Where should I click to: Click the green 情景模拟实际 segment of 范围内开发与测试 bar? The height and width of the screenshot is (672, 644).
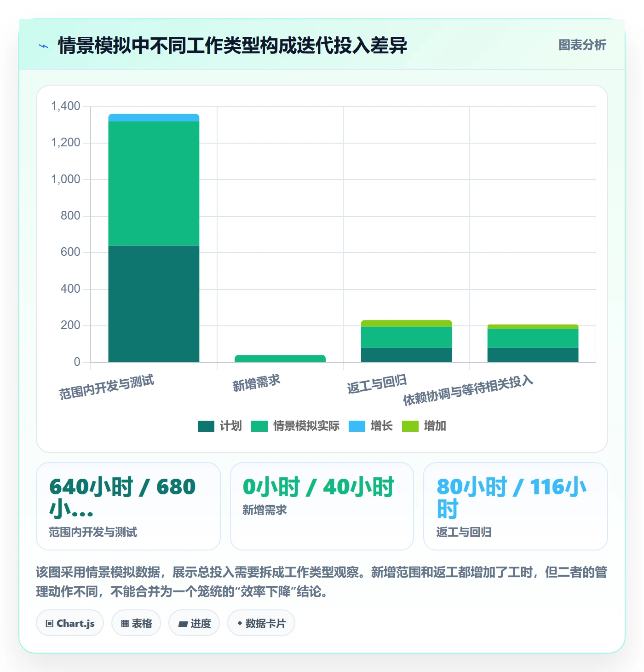pyautogui.click(x=154, y=184)
